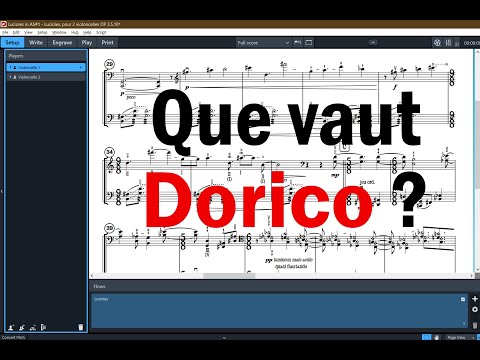Select the Violoncelle 2 player
The width and height of the screenshot is (480, 360).
pos(46,77)
